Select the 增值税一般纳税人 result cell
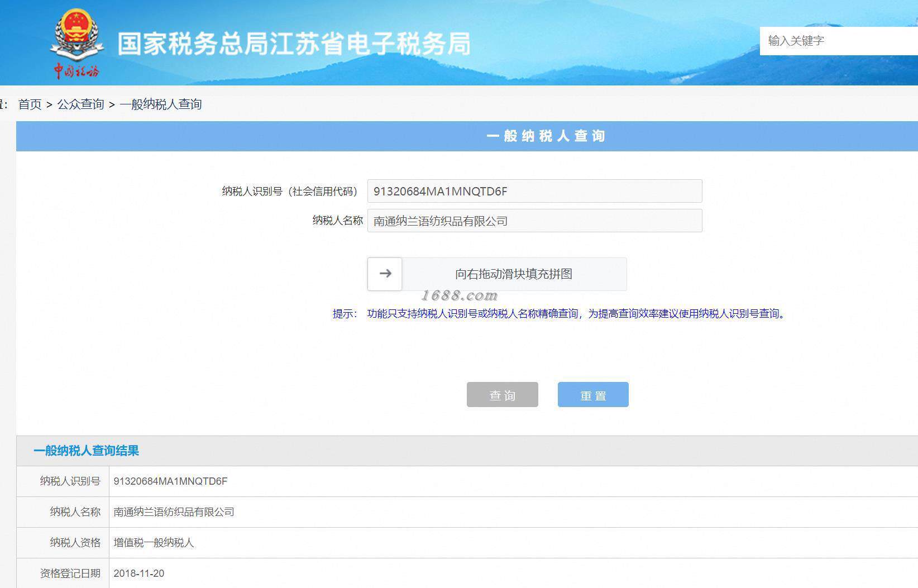This screenshot has height=588, width=918. pos(154,543)
